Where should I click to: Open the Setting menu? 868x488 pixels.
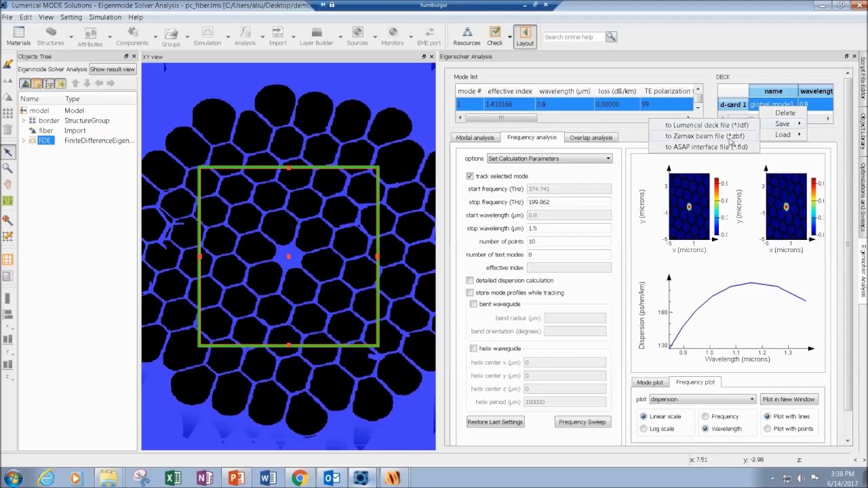71,17
